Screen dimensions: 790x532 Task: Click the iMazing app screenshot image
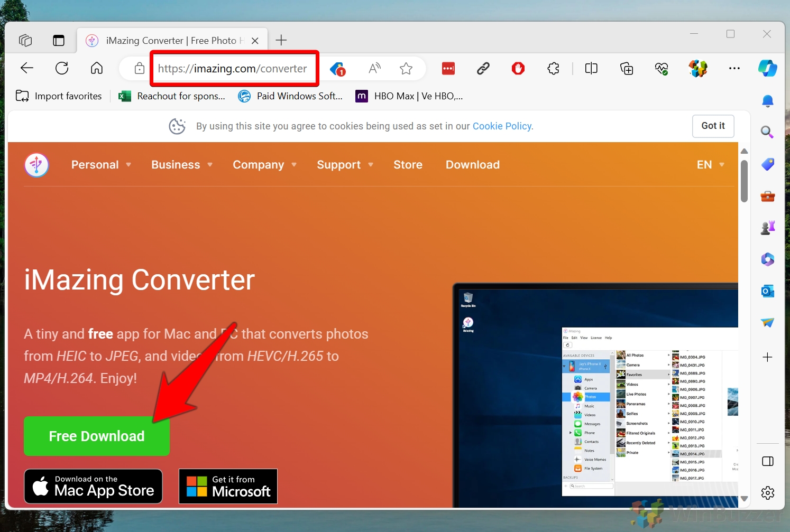[595, 395]
